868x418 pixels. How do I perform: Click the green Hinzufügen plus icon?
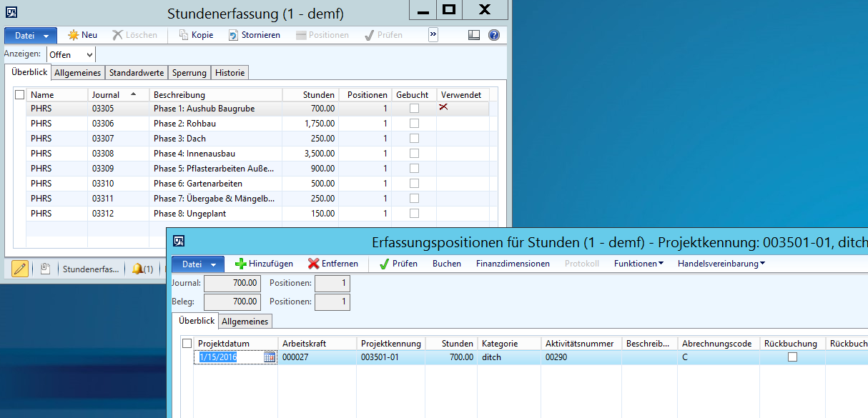click(x=241, y=264)
